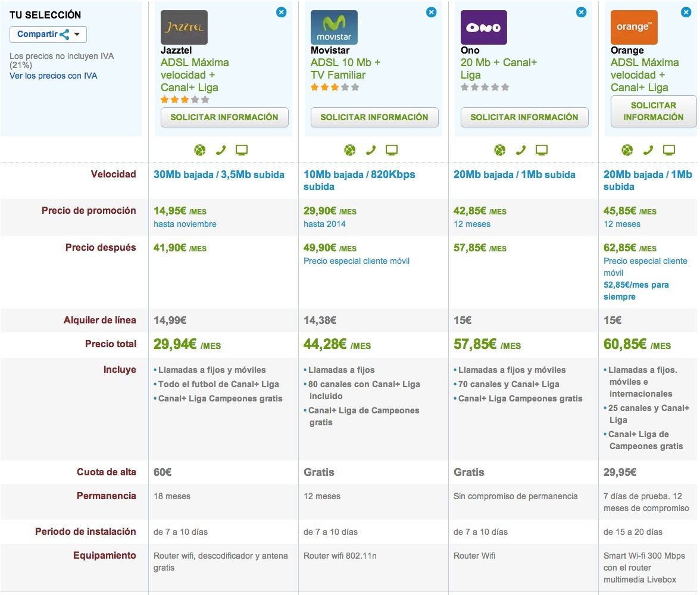Screen dimensions: 700x595
Task: Open Orange 'ADSL Máxima velocidad + Canal+ Liga' link
Action: [645, 75]
